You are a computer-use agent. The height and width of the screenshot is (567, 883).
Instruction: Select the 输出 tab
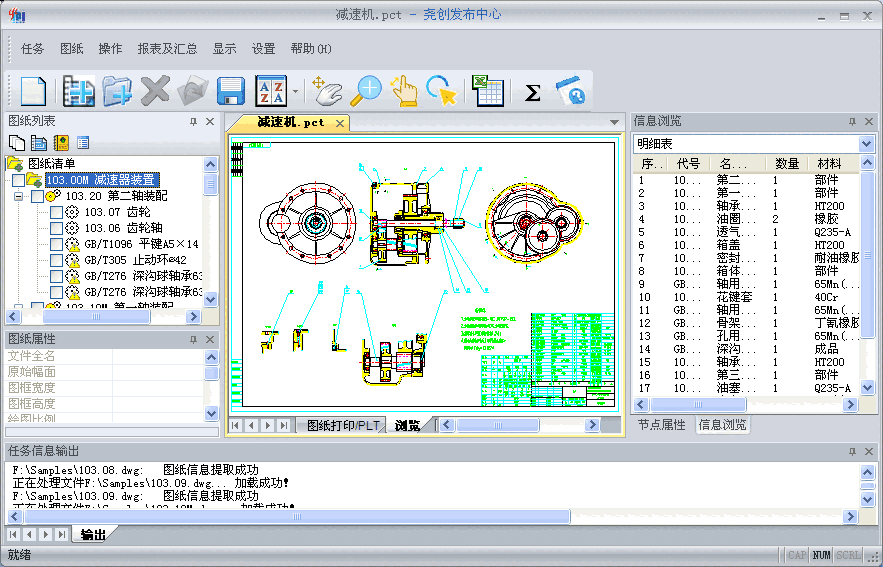[93, 535]
